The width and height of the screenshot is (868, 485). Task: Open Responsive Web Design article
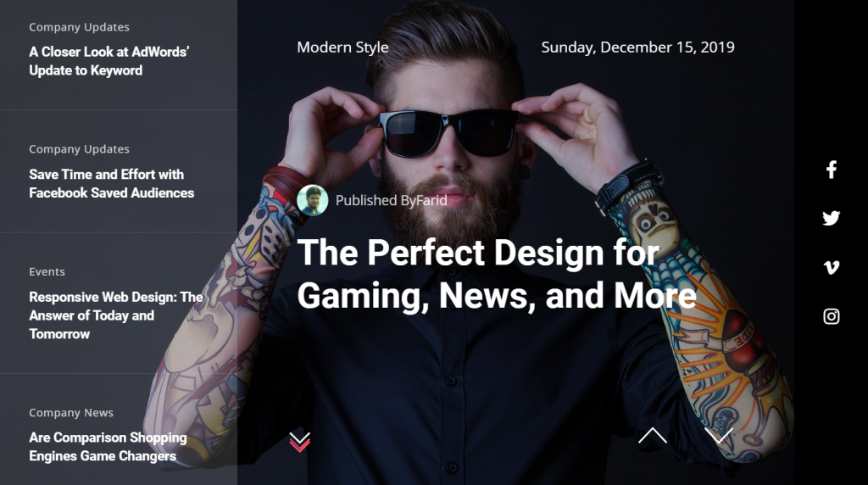pyautogui.click(x=116, y=315)
